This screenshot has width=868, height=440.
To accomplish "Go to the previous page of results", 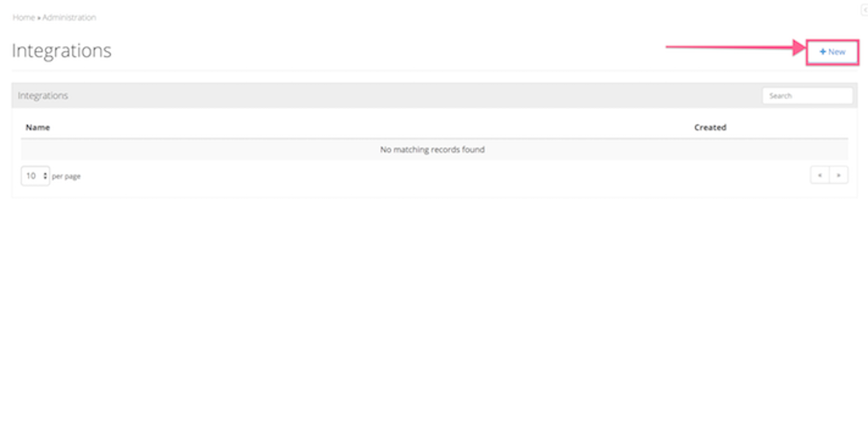I will click(x=820, y=175).
